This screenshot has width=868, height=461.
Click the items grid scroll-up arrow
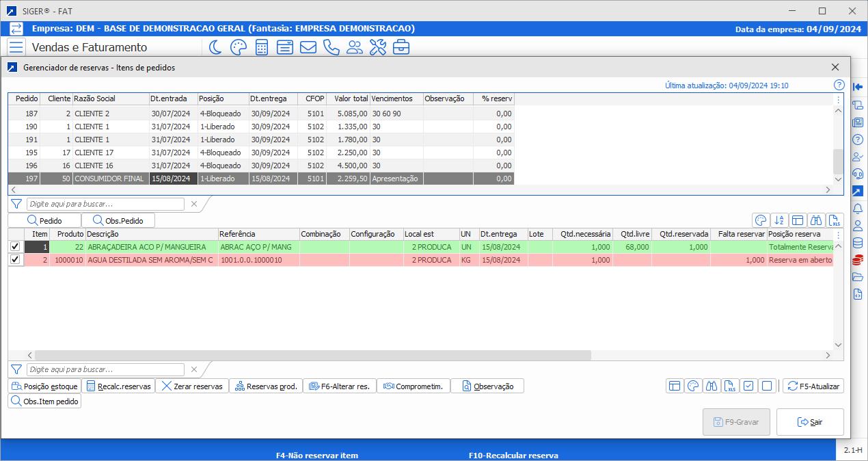[x=839, y=246]
